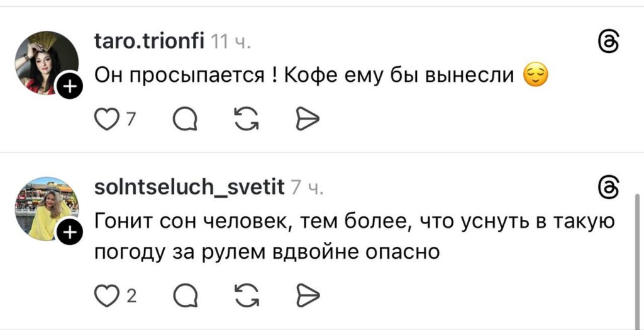Share taro.trionfi's comment via send icon
Image resolution: width=644 pixels, height=330 pixels.
pos(308,118)
